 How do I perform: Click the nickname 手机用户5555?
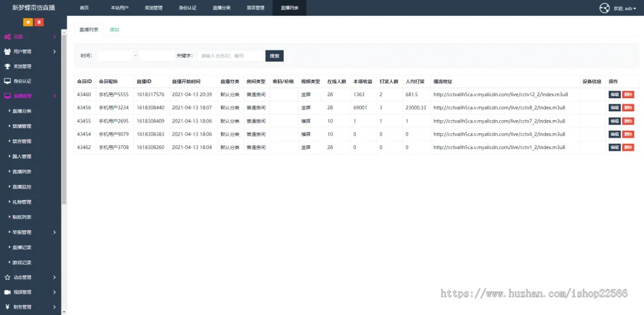[x=114, y=94]
